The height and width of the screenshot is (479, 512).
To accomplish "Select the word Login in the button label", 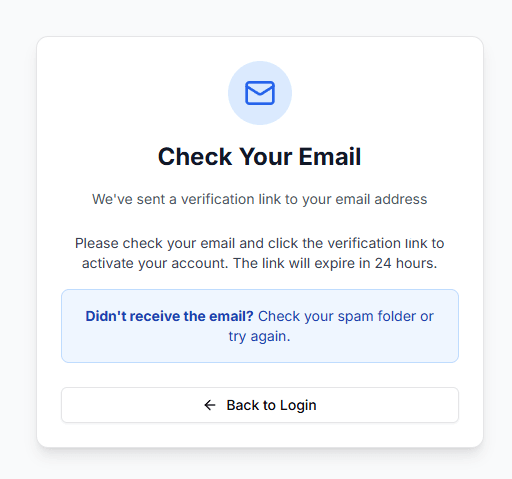I will tap(298, 406).
